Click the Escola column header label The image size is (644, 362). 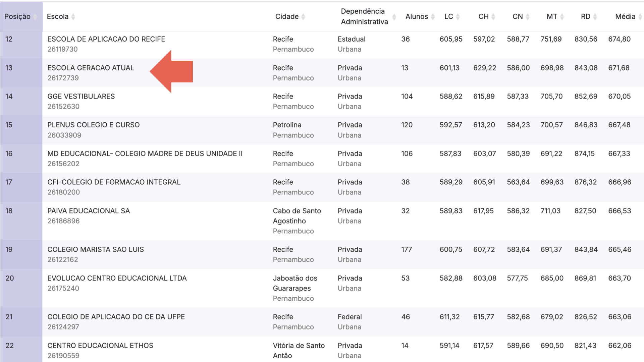pyautogui.click(x=58, y=17)
